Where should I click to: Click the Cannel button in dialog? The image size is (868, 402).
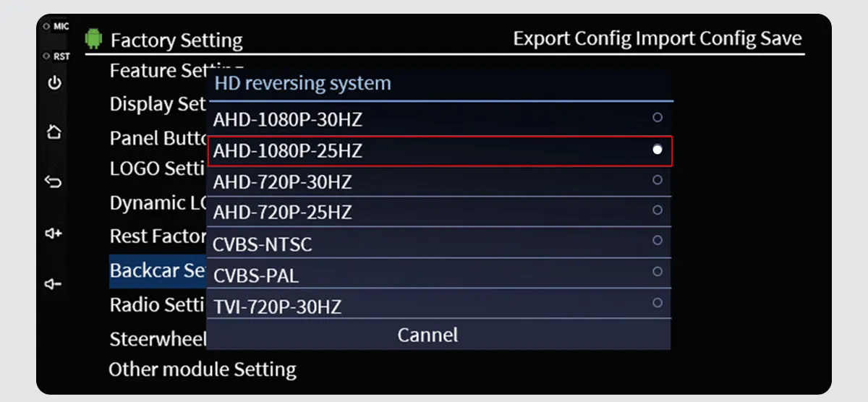pos(427,335)
